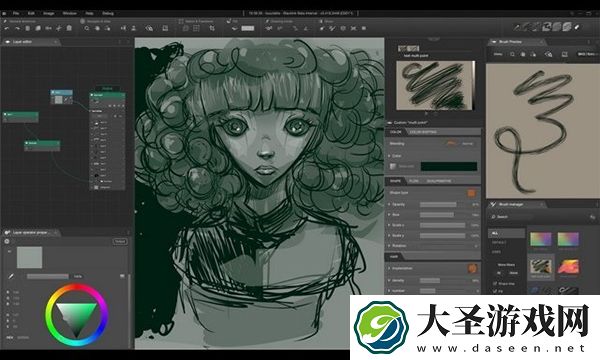Screen dimensions: 600x360
Task: Switch to the COLOR MAPPING tab
Action: pyautogui.click(x=422, y=132)
